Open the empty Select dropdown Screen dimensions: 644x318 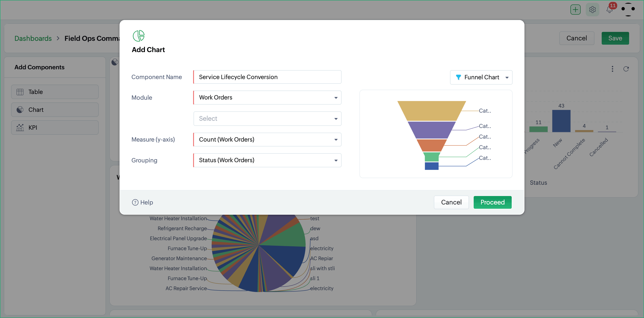tap(267, 118)
